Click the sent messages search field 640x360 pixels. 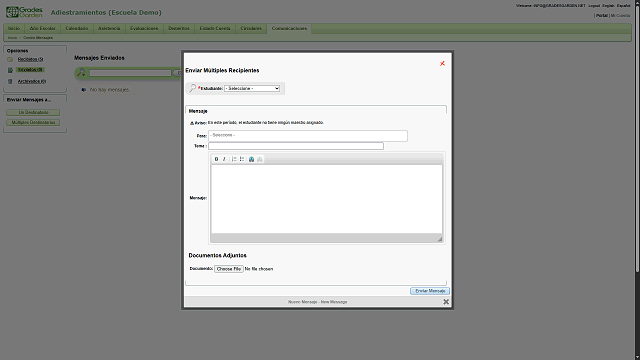pos(130,73)
